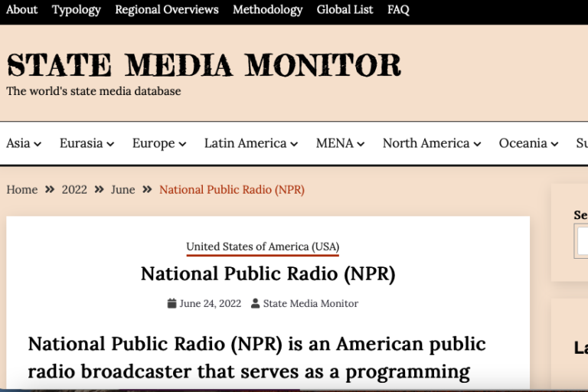Click the 2022 breadcrumb link
The image size is (588, 392).
tap(74, 190)
